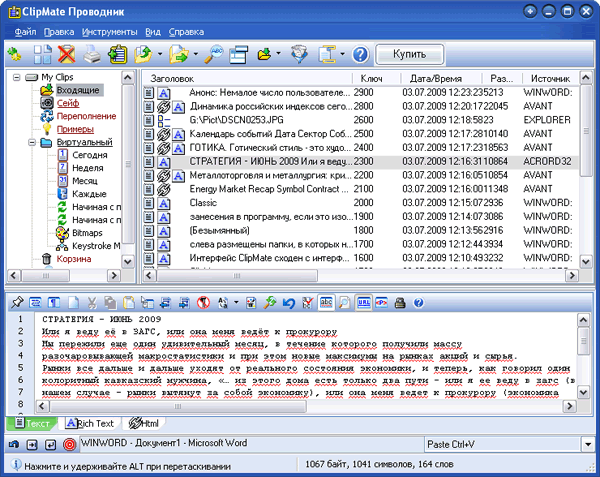The height and width of the screenshot is (477, 600).
Task: Open the Сейф collection
Action: [x=68, y=103]
